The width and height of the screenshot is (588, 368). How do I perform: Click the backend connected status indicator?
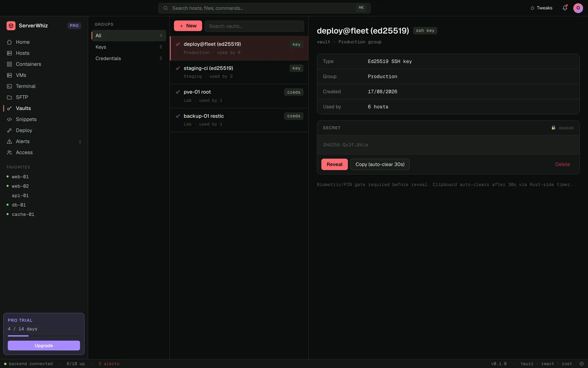coord(28,364)
